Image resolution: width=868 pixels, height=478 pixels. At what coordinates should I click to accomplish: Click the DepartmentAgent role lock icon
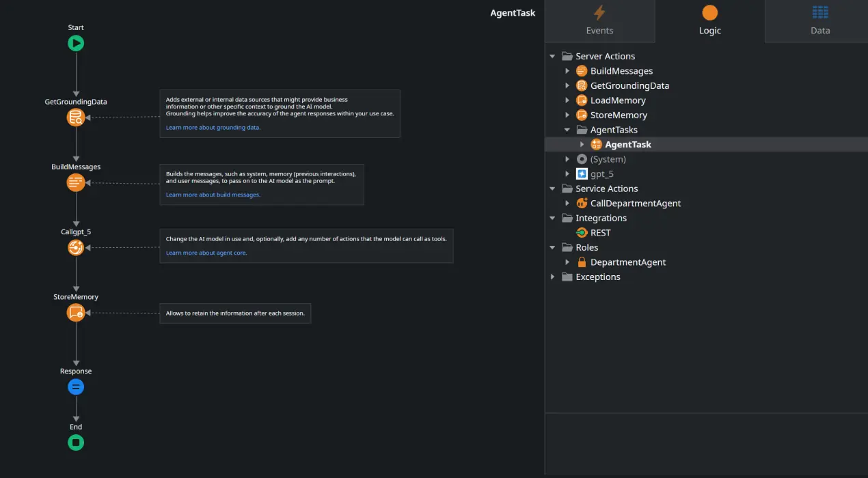click(x=582, y=262)
